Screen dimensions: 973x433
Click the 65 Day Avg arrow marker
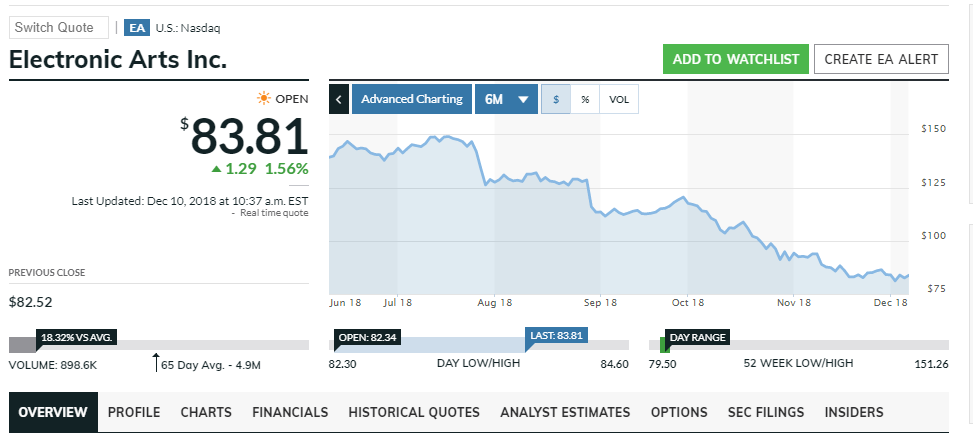click(x=156, y=362)
